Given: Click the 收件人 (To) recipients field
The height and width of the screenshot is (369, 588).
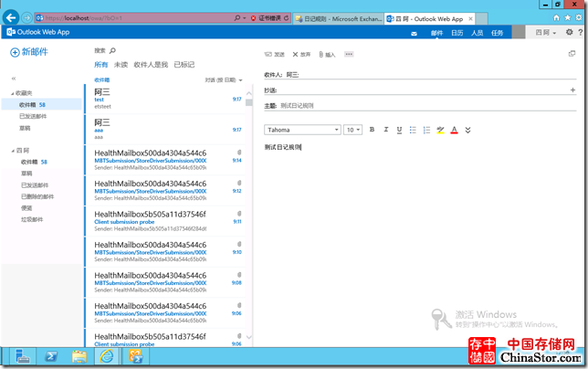Looking at the screenshot, I should point(420,75).
